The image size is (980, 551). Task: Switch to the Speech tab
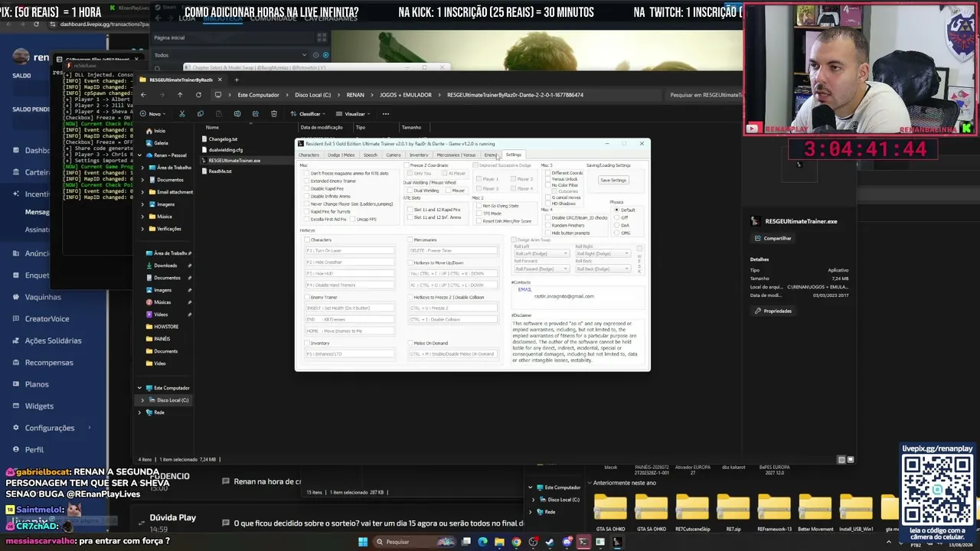pos(371,155)
